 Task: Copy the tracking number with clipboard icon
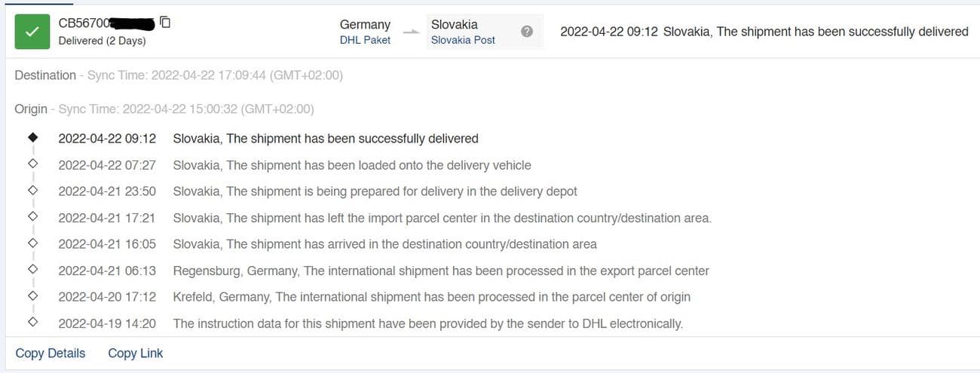pyautogui.click(x=165, y=23)
